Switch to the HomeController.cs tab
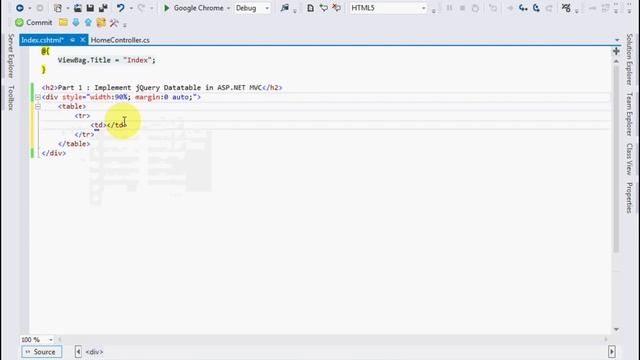Screen dimensions: 640x360 120,40
